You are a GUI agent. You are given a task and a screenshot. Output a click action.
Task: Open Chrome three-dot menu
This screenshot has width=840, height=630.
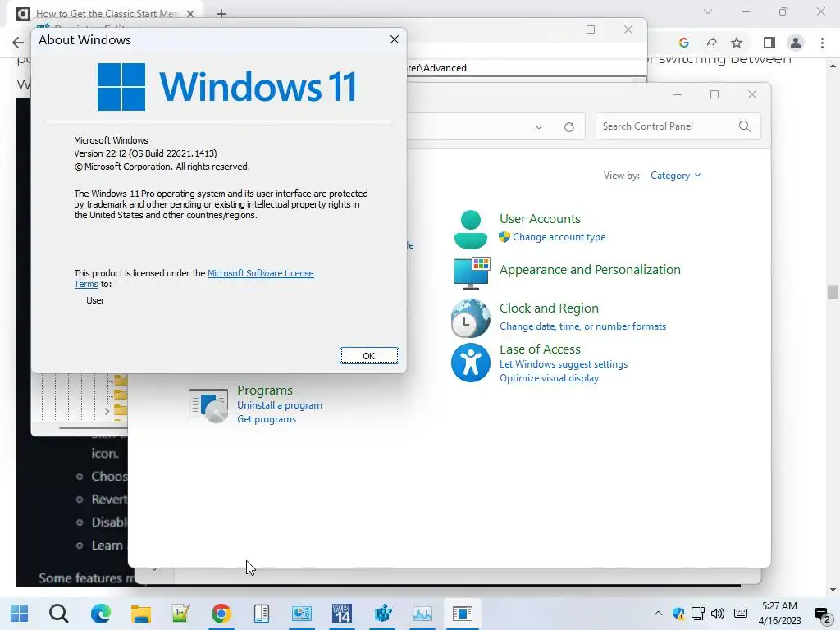tap(822, 43)
